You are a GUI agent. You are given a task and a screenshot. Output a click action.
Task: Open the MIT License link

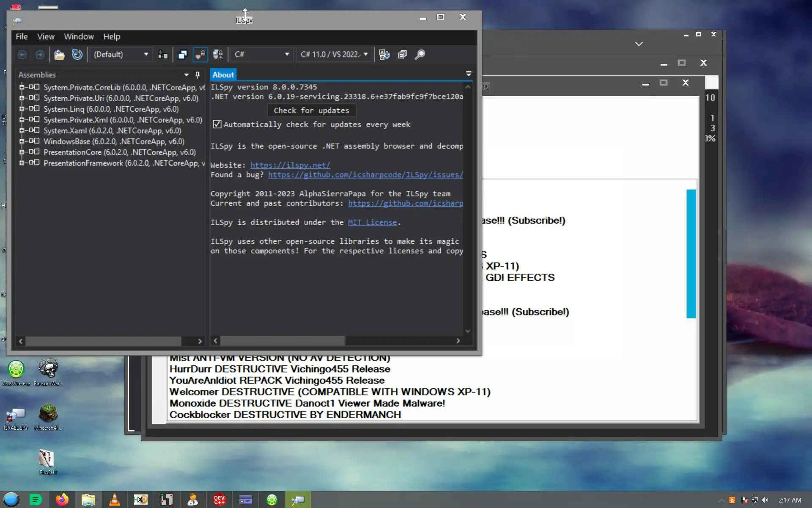tap(372, 222)
